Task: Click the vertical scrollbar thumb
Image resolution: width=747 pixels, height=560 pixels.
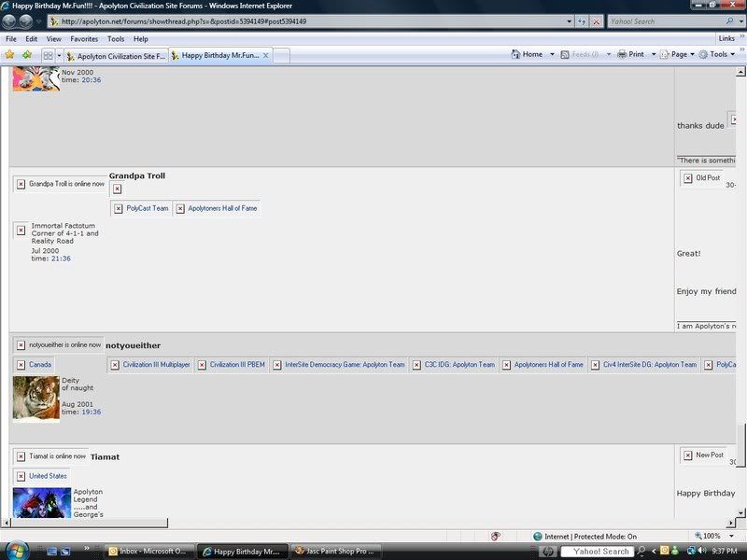Action: [x=740, y=445]
